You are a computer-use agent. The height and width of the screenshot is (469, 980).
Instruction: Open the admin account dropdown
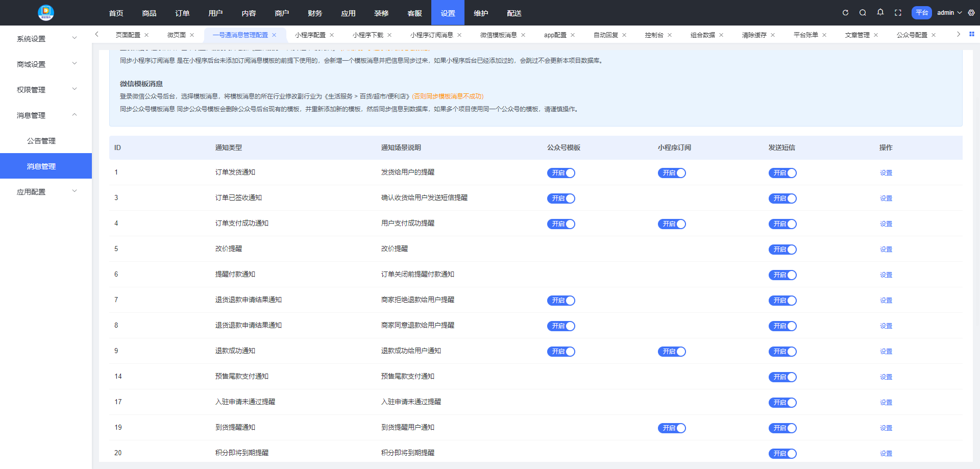coord(949,13)
